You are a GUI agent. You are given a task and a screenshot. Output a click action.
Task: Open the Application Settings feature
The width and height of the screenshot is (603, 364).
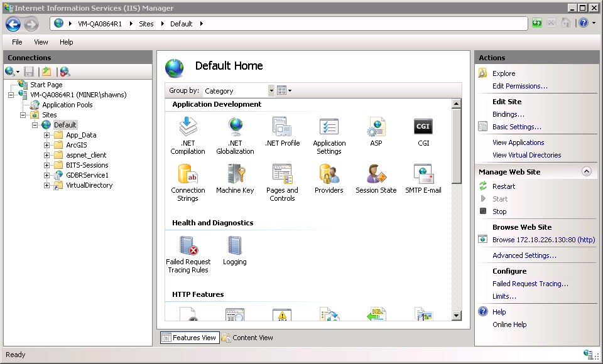click(x=329, y=136)
